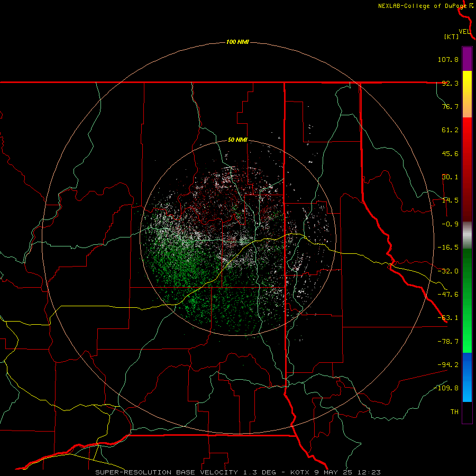Click the 45.6 velocity scale value
476x476 pixels.
coord(450,153)
